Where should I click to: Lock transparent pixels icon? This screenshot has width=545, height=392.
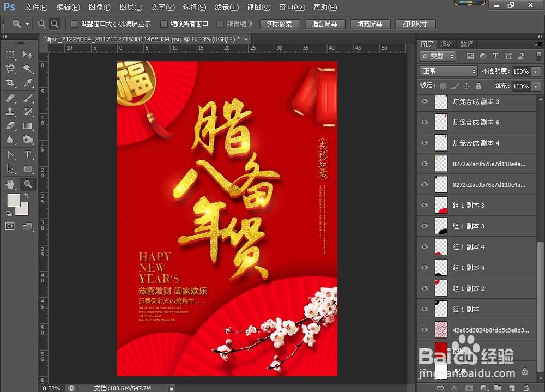click(x=443, y=86)
